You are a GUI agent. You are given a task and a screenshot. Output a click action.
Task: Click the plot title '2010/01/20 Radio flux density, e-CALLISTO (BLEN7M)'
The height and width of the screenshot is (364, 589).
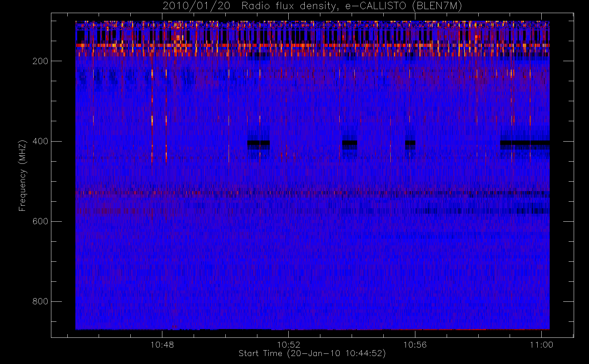point(312,6)
